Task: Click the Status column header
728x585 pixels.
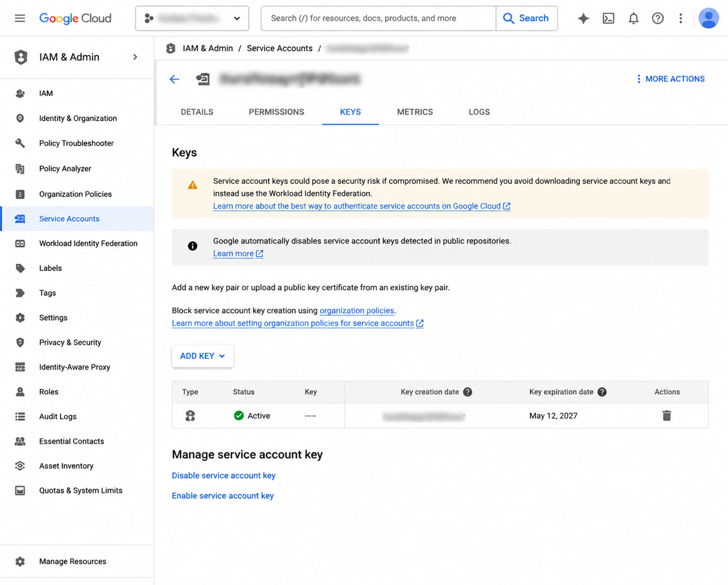Action: (x=244, y=392)
